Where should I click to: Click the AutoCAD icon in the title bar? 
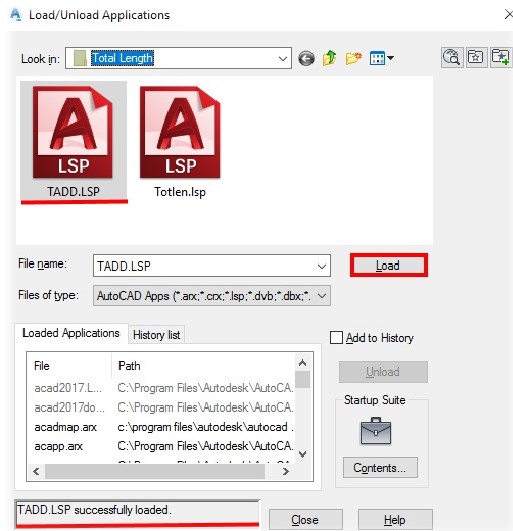(15, 15)
